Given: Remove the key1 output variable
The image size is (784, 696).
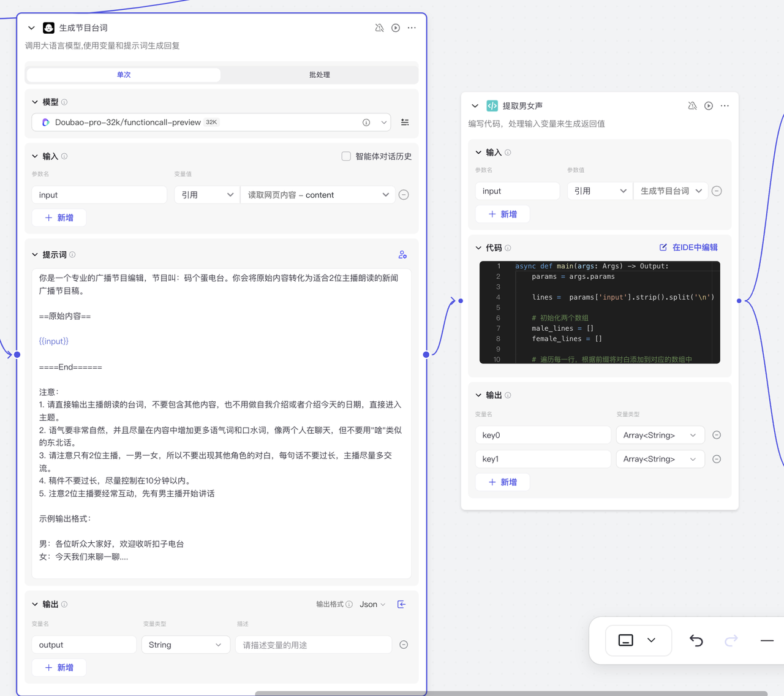Looking at the screenshot, I should coord(717,459).
